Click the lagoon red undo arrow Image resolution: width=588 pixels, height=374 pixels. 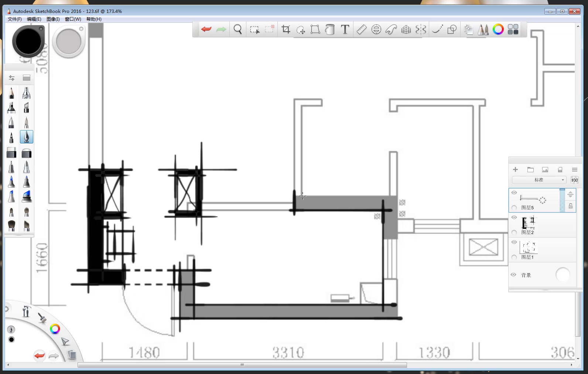[39, 356]
